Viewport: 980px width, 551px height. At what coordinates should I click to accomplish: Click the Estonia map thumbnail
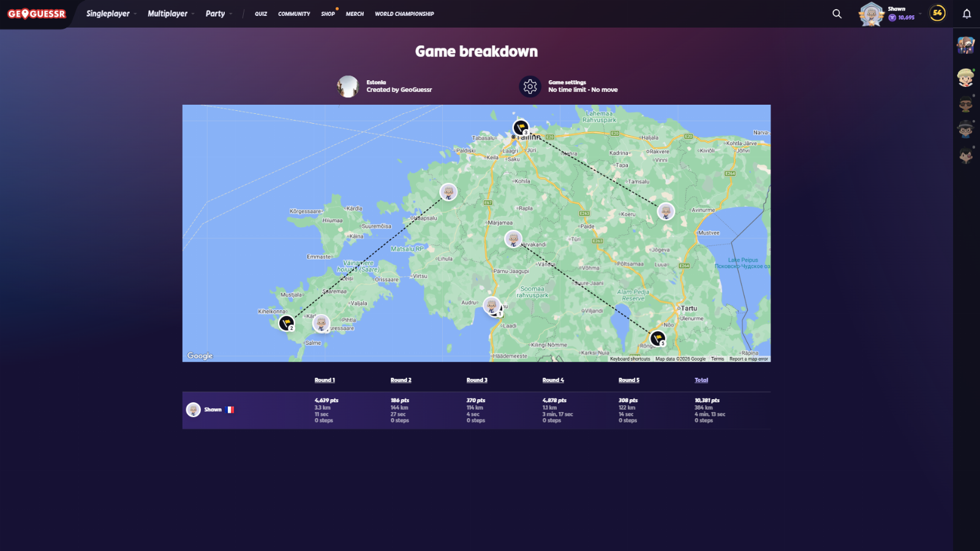[x=348, y=86]
